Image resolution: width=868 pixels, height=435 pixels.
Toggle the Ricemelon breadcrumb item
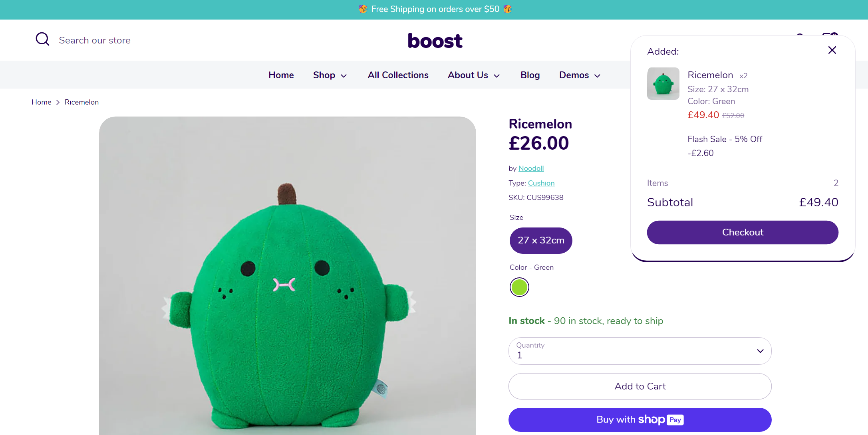(81, 102)
